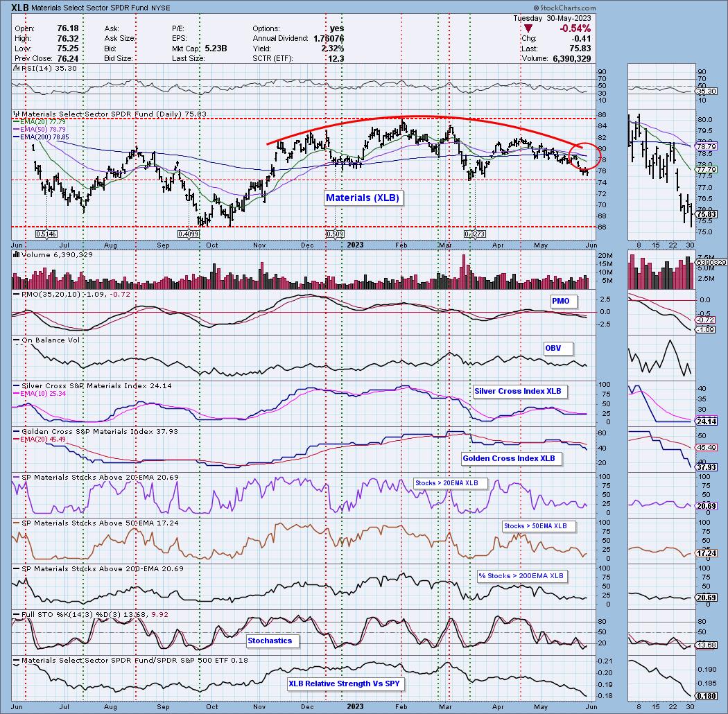Click the Annual Dividend value 1.76076
Screen dimensions: 728x714
point(329,39)
